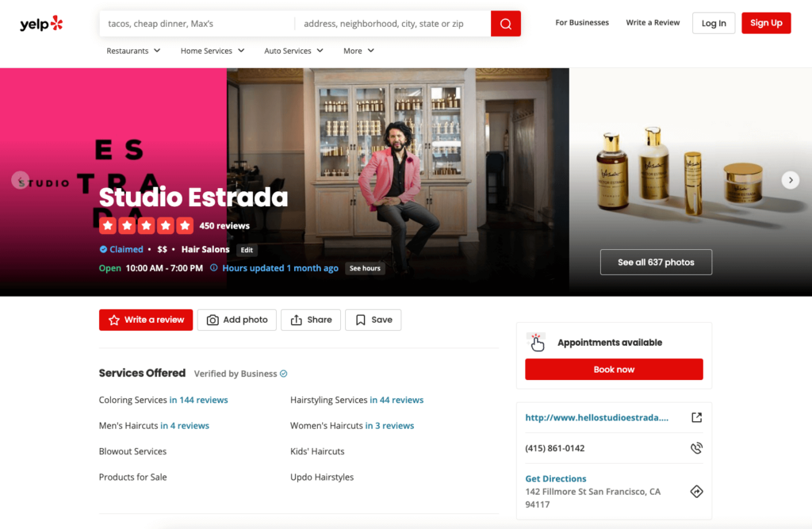
Task: Open the gold products photo
Action: click(691, 171)
